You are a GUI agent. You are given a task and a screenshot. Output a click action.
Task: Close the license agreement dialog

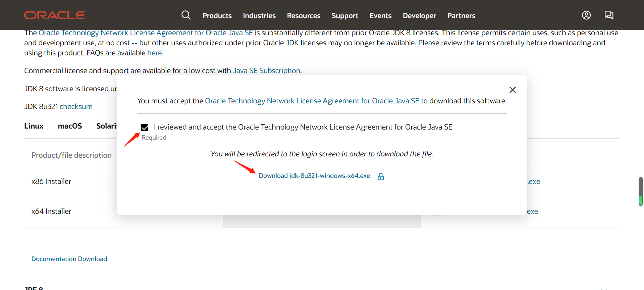(513, 90)
